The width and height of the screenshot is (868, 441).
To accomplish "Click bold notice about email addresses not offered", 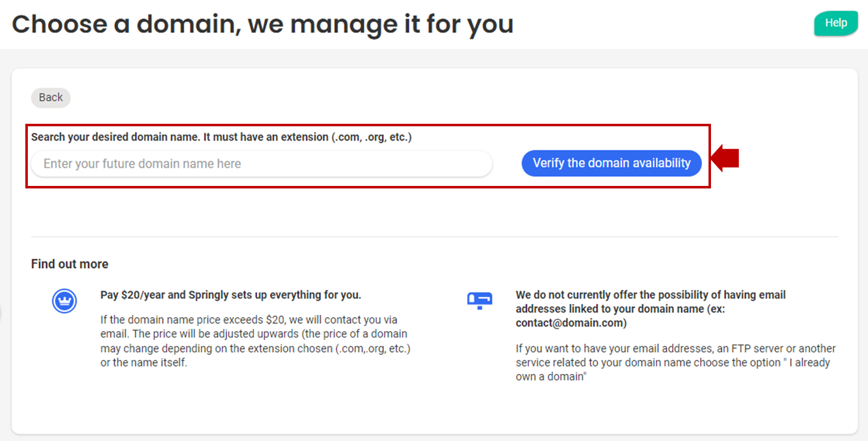I will click(x=650, y=302).
